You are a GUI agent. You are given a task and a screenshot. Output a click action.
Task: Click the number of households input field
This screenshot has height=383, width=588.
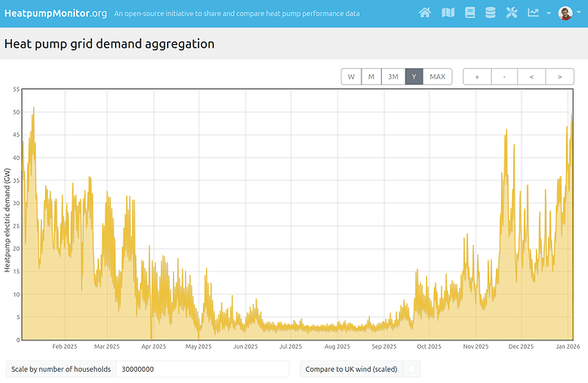202,369
